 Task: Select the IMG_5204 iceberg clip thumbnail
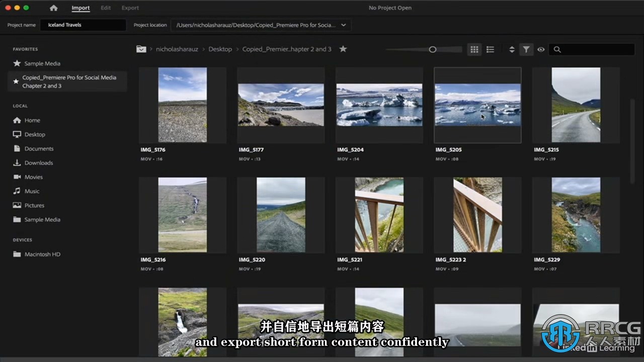[379, 105]
